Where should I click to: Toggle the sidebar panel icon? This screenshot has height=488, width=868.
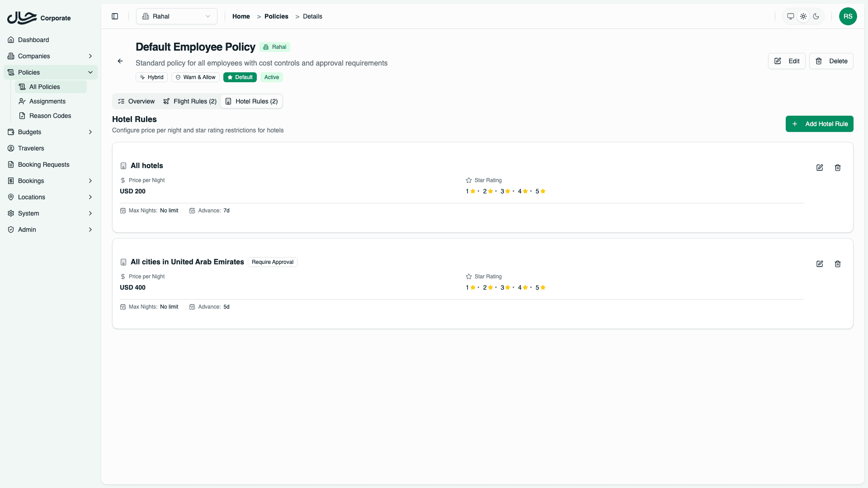[x=115, y=16]
